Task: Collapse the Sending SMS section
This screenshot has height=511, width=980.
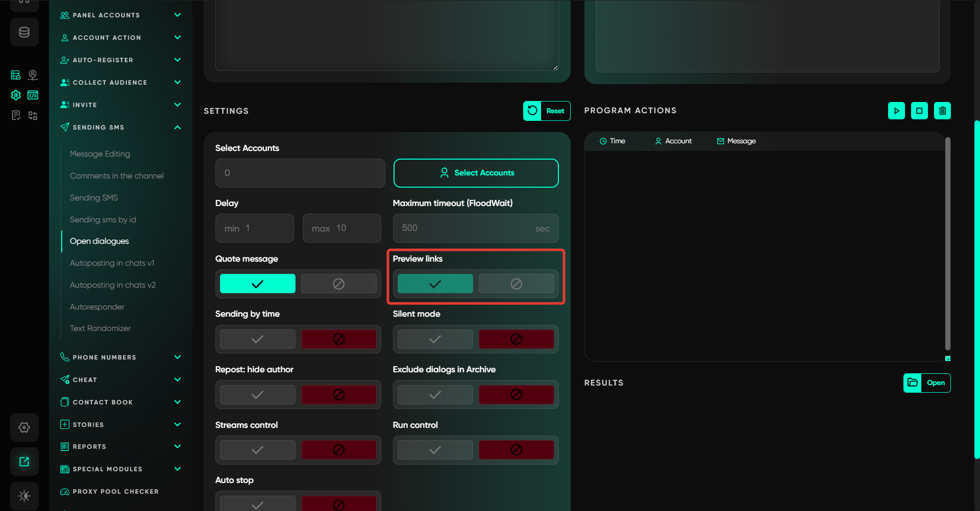Action: coord(177,127)
